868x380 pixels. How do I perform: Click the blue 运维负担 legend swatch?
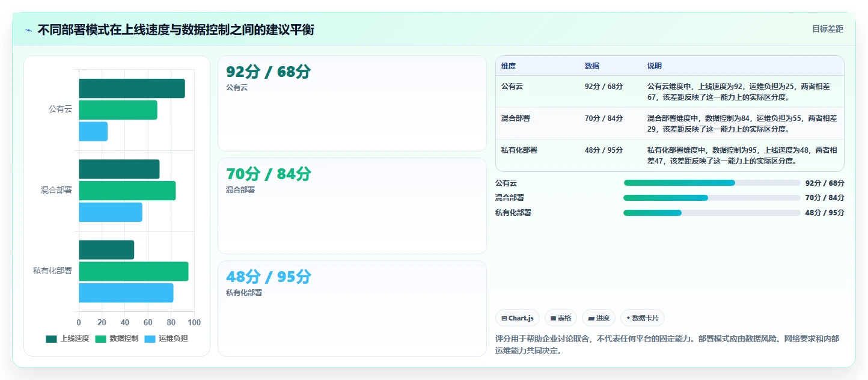point(150,339)
